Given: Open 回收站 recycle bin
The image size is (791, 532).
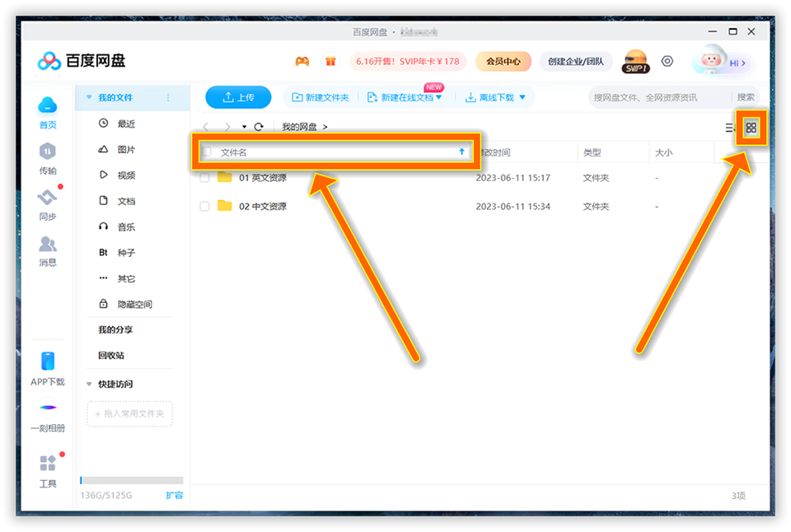Looking at the screenshot, I should (110, 356).
